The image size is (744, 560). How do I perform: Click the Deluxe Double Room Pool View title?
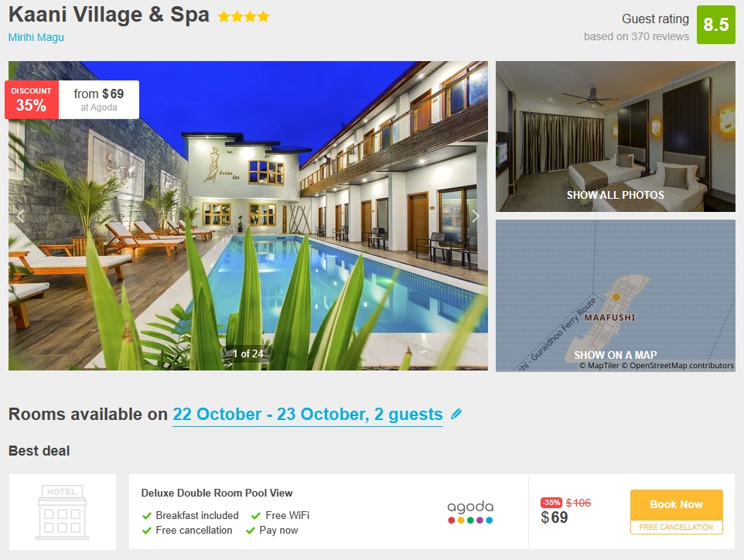click(217, 493)
